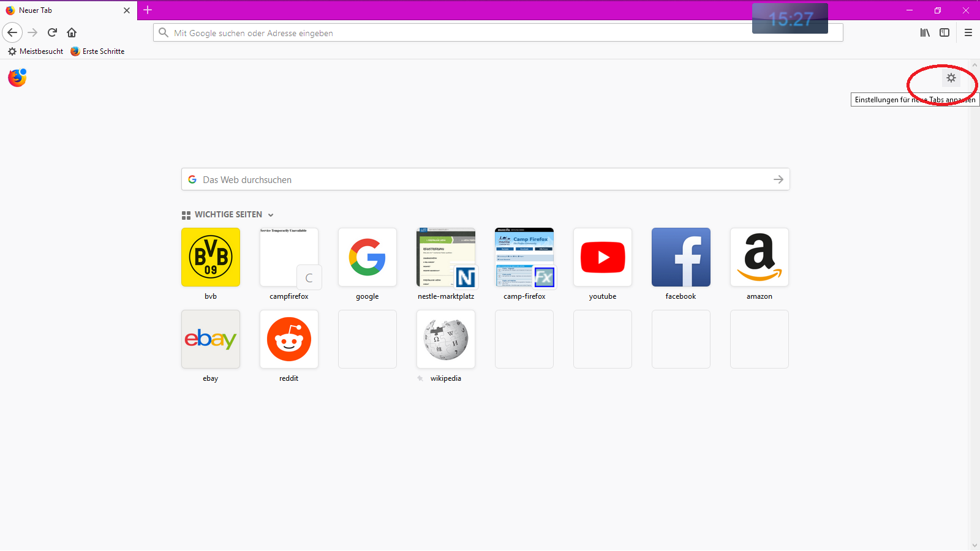
Task: Click the search magnifier in address bar
Action: (x=164, y=32)
